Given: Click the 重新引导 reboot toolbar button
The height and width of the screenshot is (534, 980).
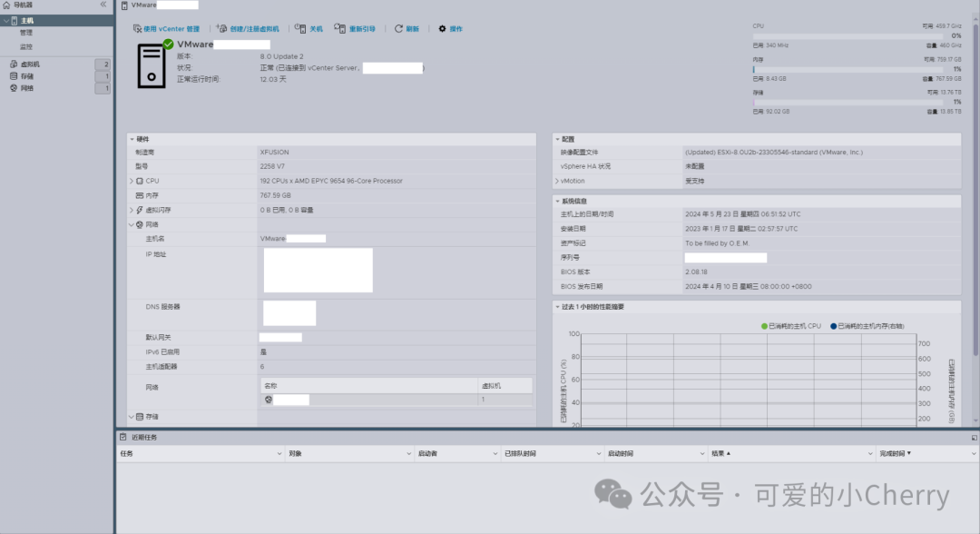Looking at the screenshot, I should (x=355, y=29).
